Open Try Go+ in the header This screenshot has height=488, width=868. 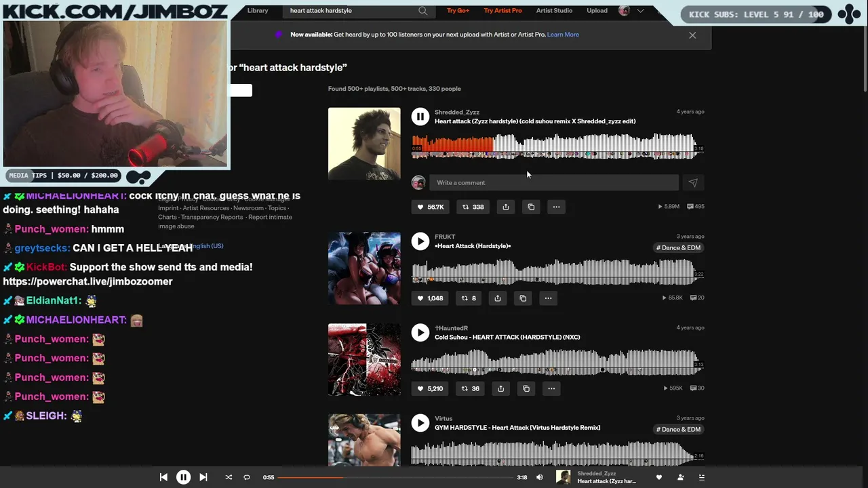pos(458,11)
